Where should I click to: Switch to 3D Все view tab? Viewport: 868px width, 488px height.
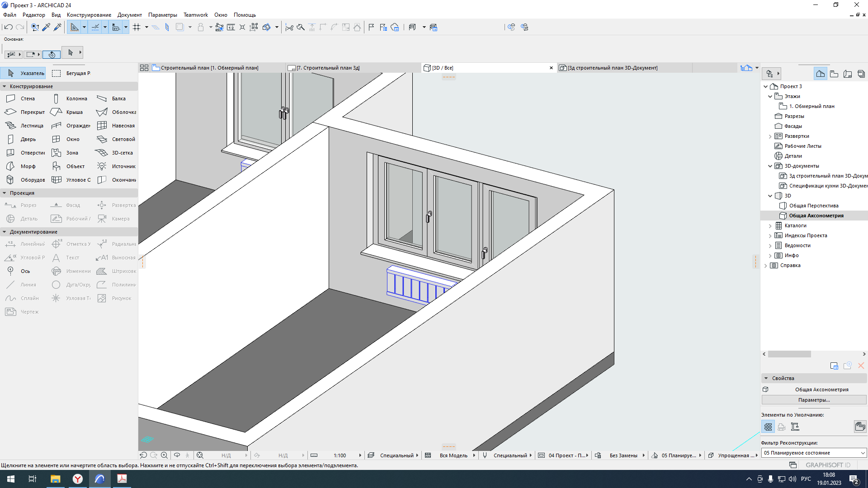click(x=442, y=67)
